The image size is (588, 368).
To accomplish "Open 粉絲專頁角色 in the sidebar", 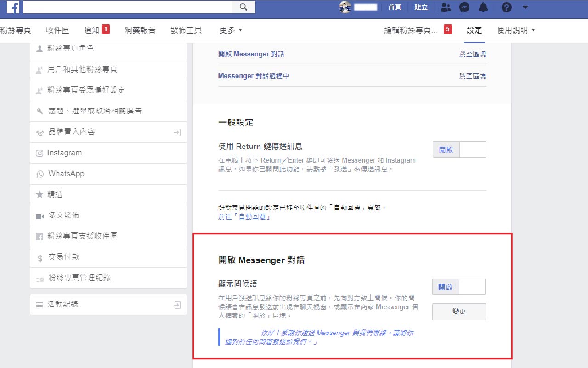I will 108,49.
